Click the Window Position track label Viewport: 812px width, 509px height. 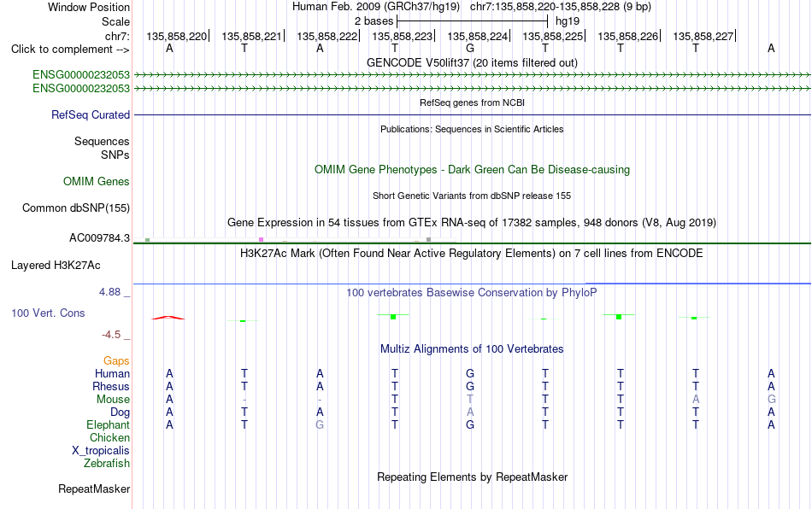(89, 7)
